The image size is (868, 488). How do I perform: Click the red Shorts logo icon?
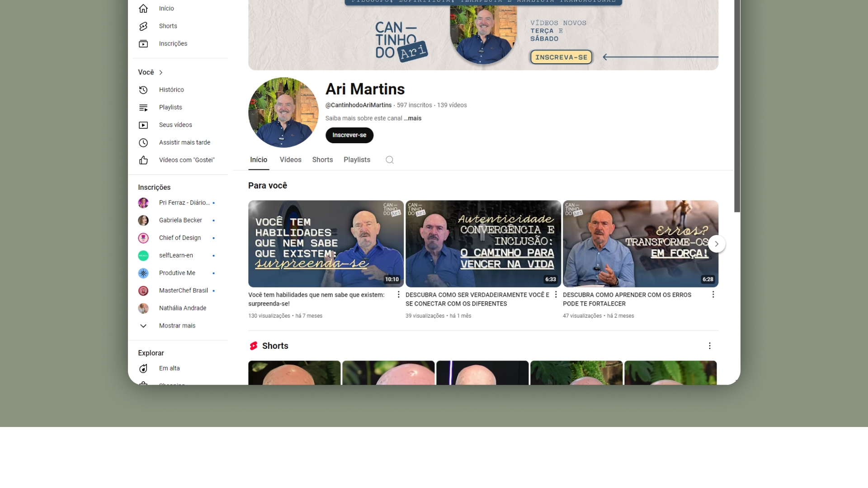(253, 346)
